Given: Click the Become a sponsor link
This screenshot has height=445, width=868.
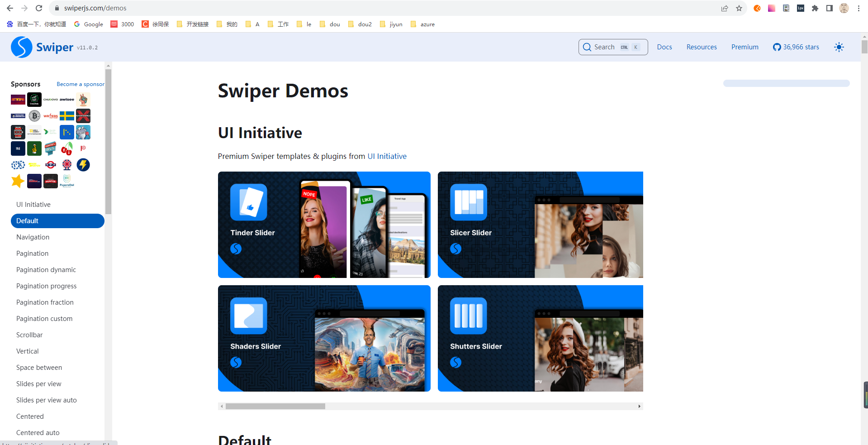Looking at the screenshot, I should point(81,84).
